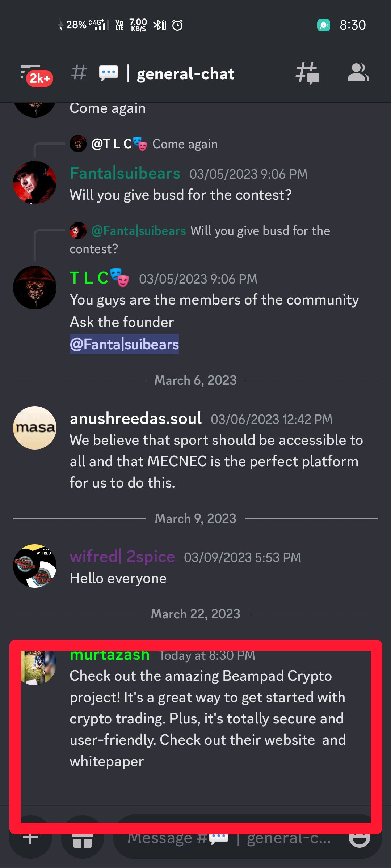Tap anushreedas.soul masa avatar
The image size is (391, 868).
(35, 428)
